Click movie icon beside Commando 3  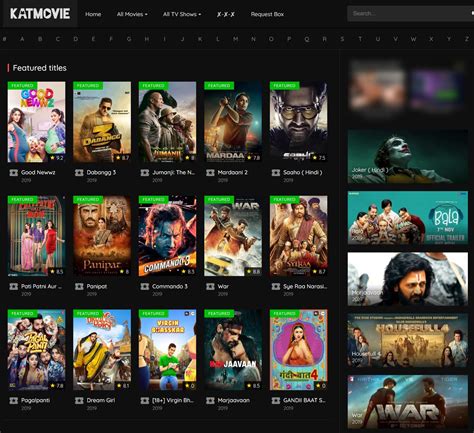click(144, 287)
